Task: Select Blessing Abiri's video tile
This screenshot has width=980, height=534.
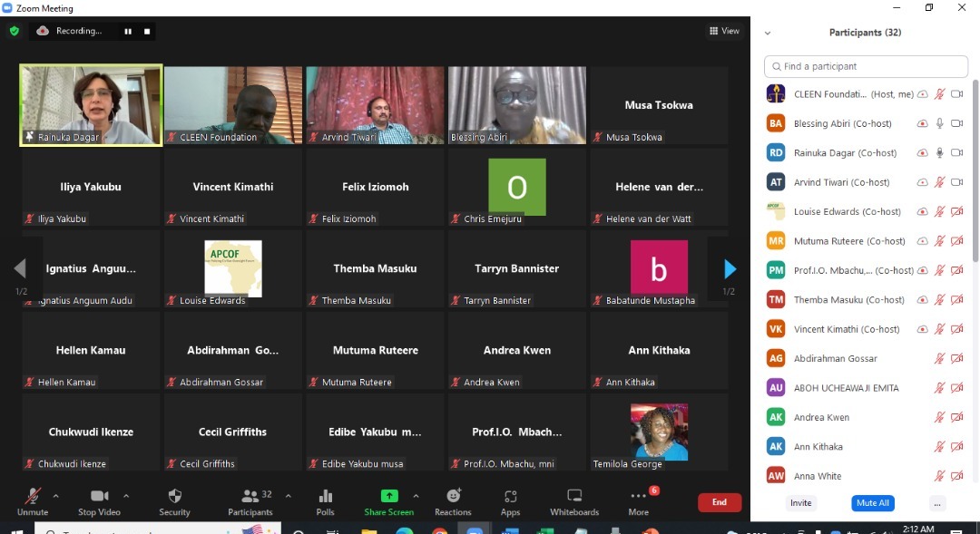Action: pyautogui.click(x=517, y=105)
